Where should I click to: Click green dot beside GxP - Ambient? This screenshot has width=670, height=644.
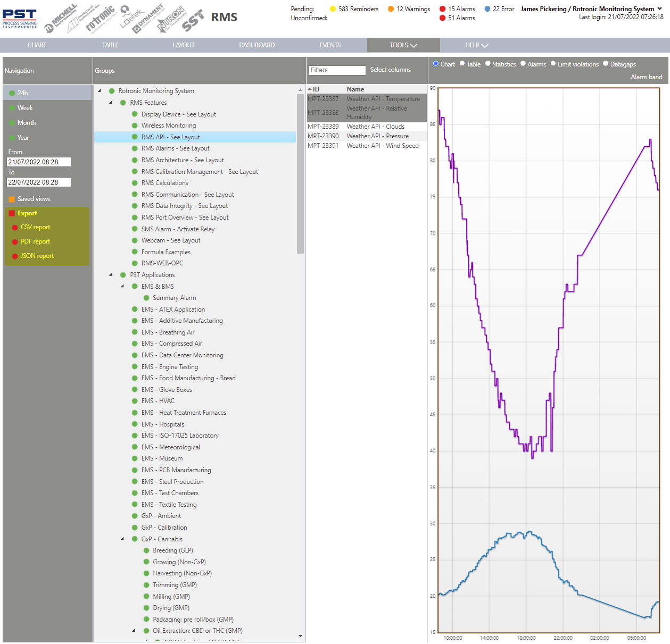[x=135, y=516]
